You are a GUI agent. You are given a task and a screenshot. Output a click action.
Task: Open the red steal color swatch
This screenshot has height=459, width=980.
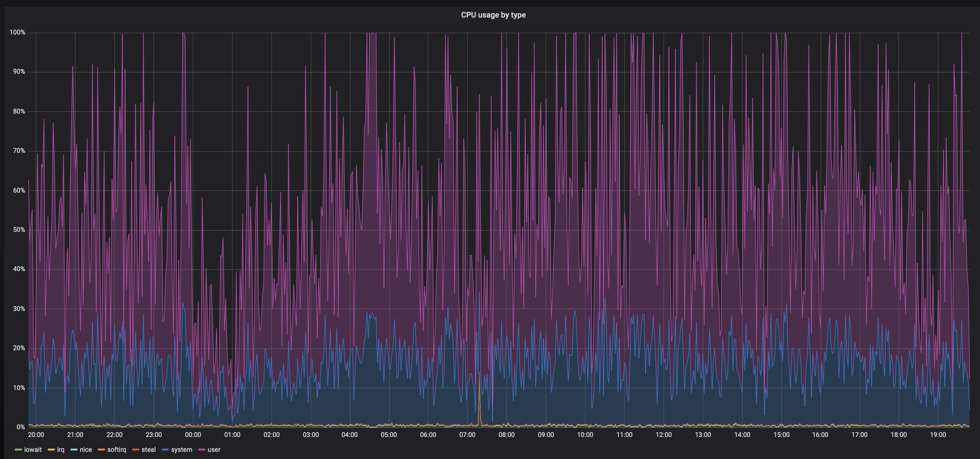[x=135, y=450]
